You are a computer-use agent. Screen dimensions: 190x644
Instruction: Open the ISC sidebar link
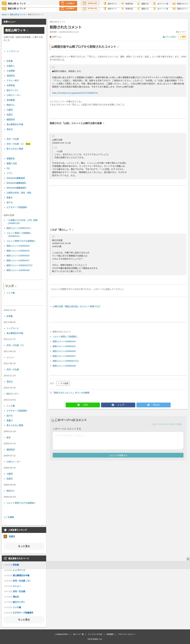point(8,168)
